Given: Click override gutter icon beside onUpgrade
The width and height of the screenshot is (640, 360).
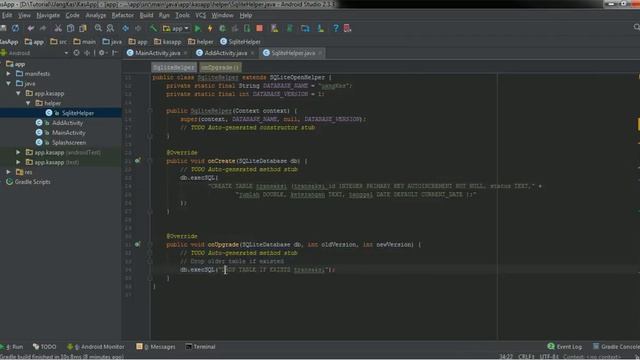Looking at the screenshot, I should (138, 244).
